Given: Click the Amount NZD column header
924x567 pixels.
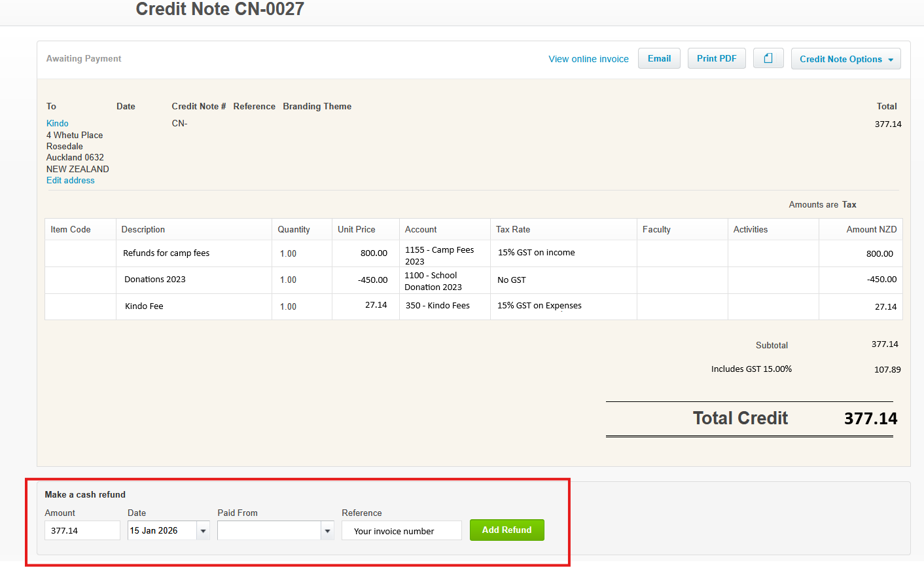Looking at the screenshot, I should click(x=871, y=229).
